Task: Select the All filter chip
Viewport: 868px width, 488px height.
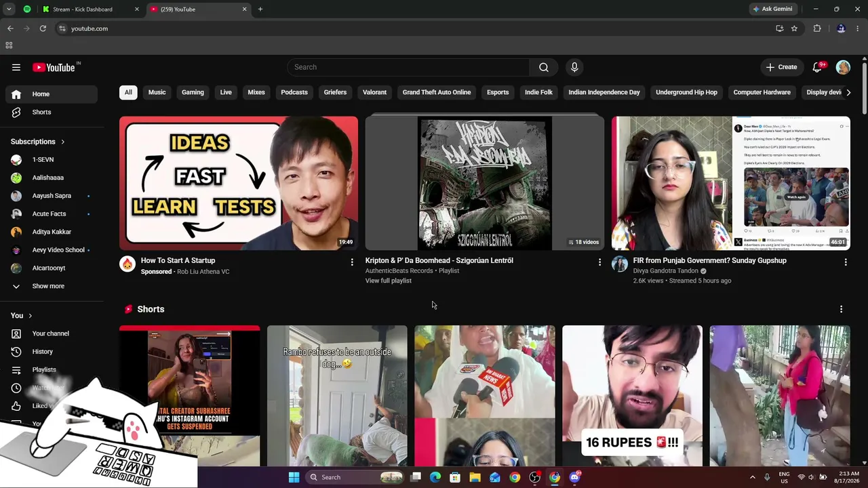Action: [x=128, y=92]
